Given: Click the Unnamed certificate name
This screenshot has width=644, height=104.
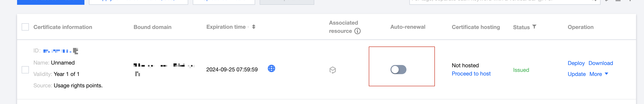Looking at the screenshot, I should click(x=63, y=63).
